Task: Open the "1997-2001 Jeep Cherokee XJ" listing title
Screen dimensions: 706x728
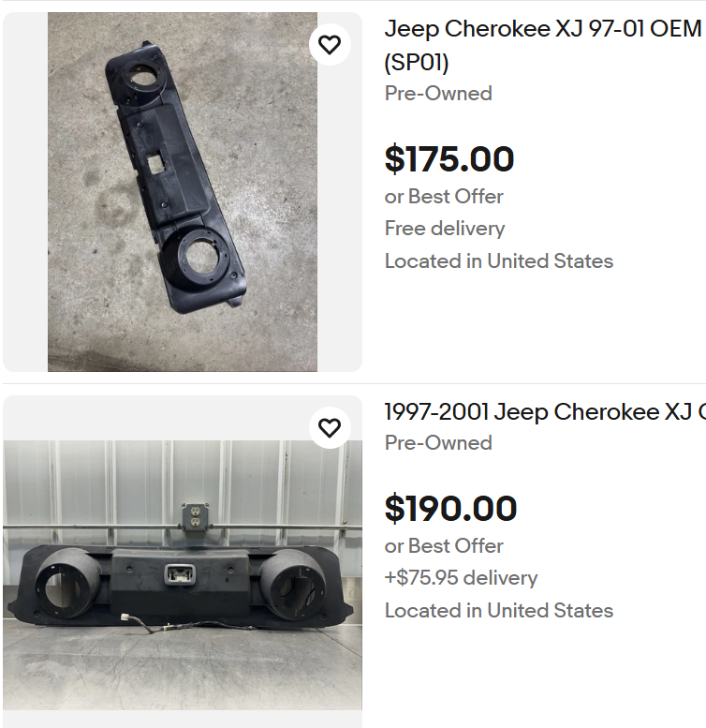Action: (545, 411)
